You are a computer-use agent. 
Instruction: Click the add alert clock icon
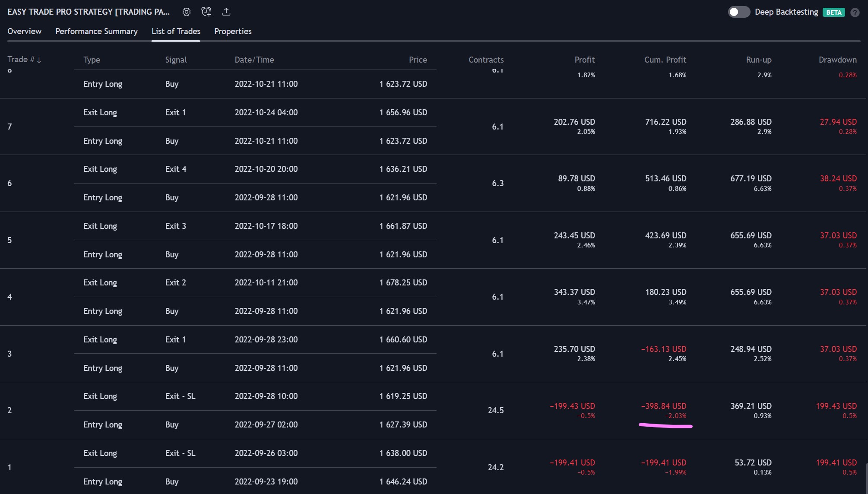click(x=206, y=12)
